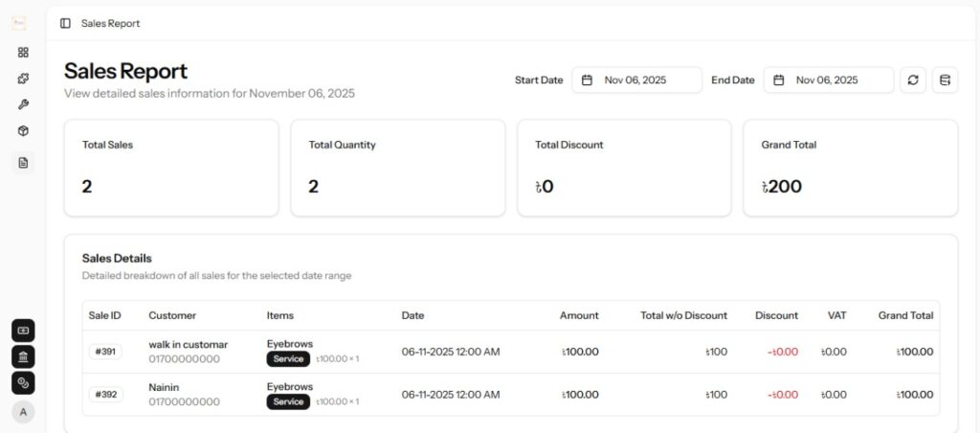Click sale ID #392 badge
The height and width of the screenshot is (433, 980).
coord(105,395)
